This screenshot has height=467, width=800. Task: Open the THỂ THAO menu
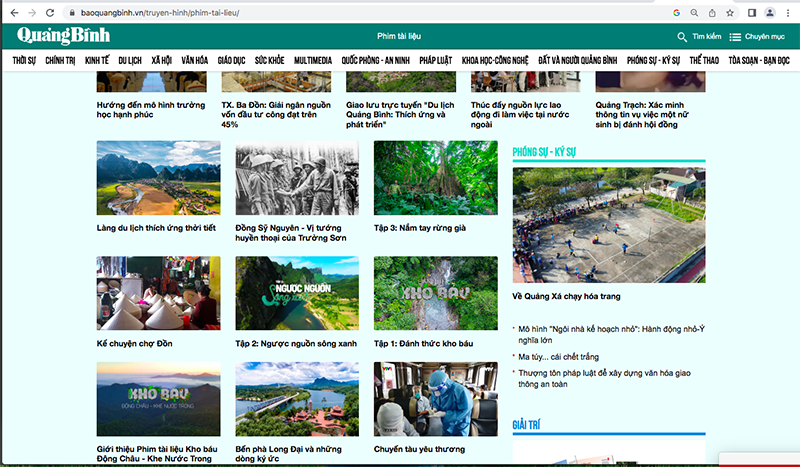(x=704, y=60)
